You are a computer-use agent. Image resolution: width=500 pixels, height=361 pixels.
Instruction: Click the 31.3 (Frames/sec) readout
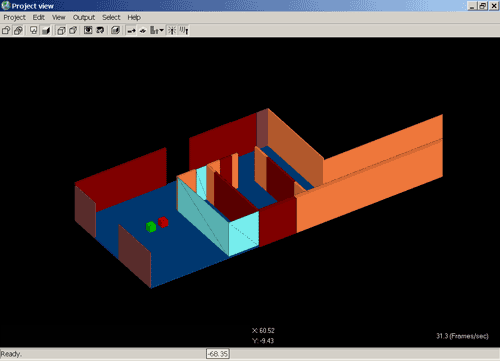462,336
